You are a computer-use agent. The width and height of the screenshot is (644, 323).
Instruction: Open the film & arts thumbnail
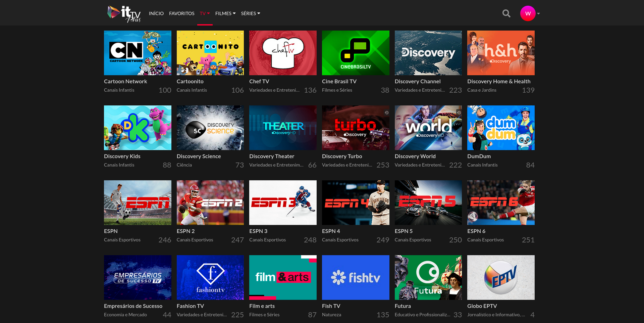point(283,277)
